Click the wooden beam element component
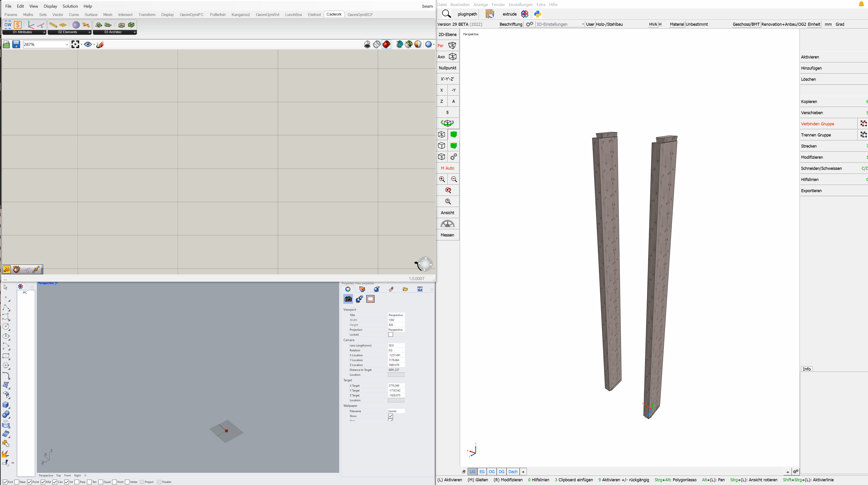This screenshot has height=485, width=868. pyautogui.click(x=53, y=25)
